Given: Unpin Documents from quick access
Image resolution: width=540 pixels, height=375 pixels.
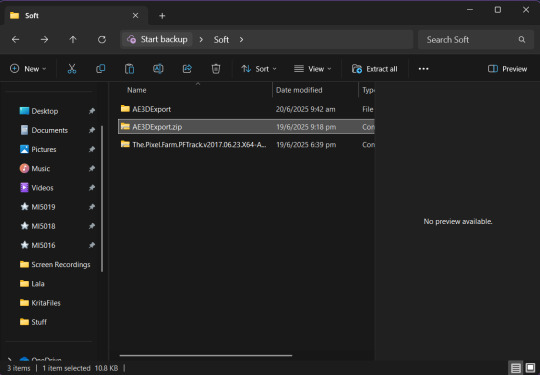Looking at the screenshot, I should 92,130.
